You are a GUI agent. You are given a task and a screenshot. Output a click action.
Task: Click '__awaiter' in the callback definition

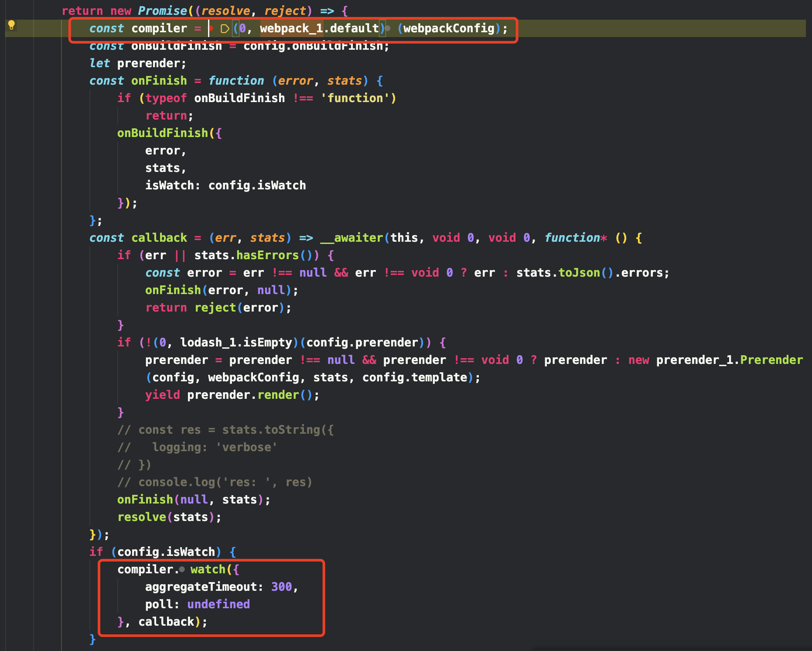(351, 238)
